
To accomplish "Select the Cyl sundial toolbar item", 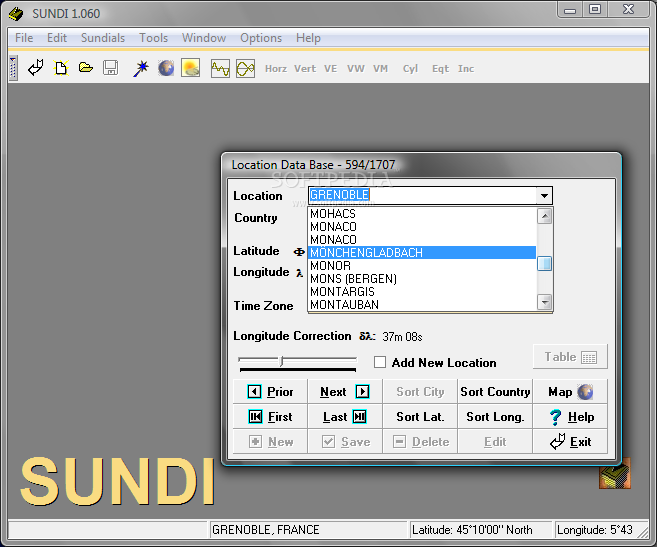I will 410,69.
